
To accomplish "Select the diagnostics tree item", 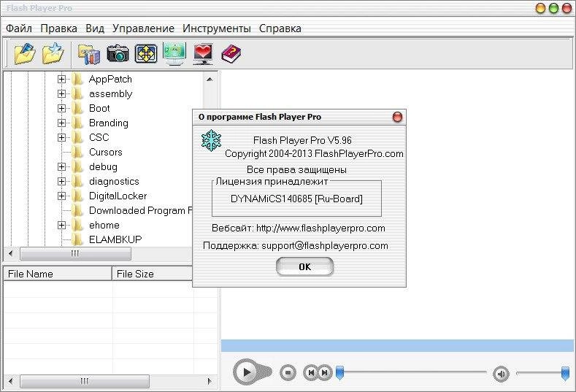I will (x=114, y=181).
